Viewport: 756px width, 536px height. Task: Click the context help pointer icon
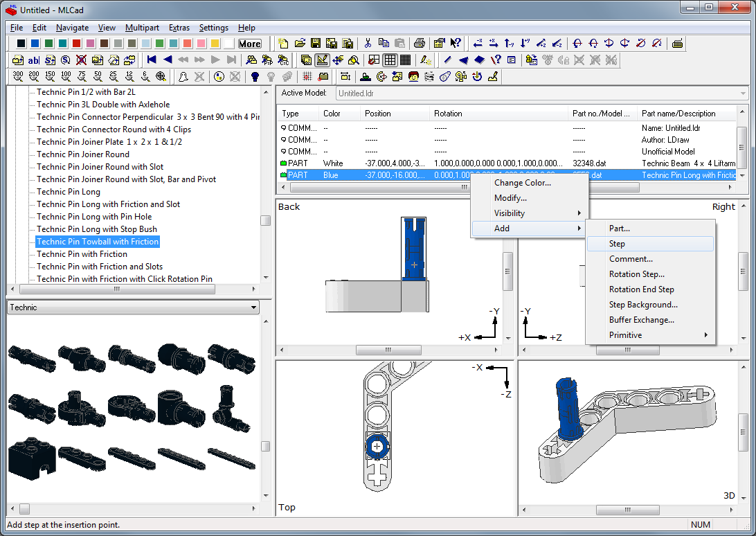click(x=455, y=44)
